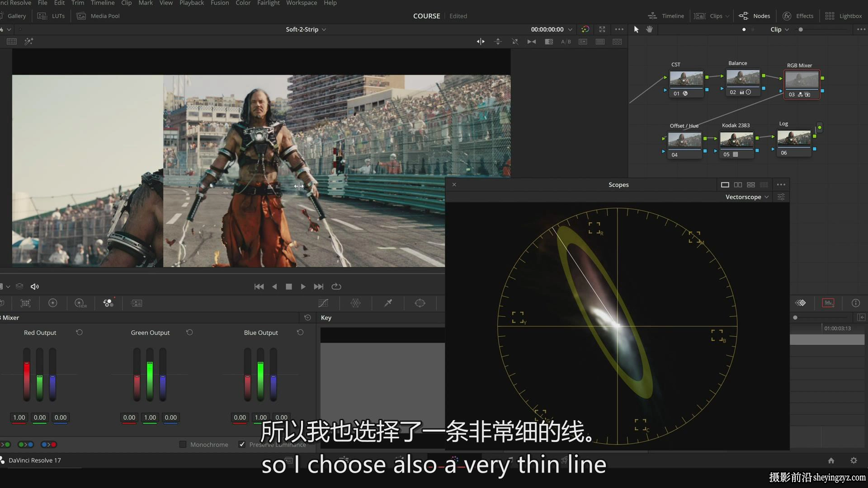Click the Blue Output blue channel slider
This screenshot has height=488, width=868.
pos(273,375)
